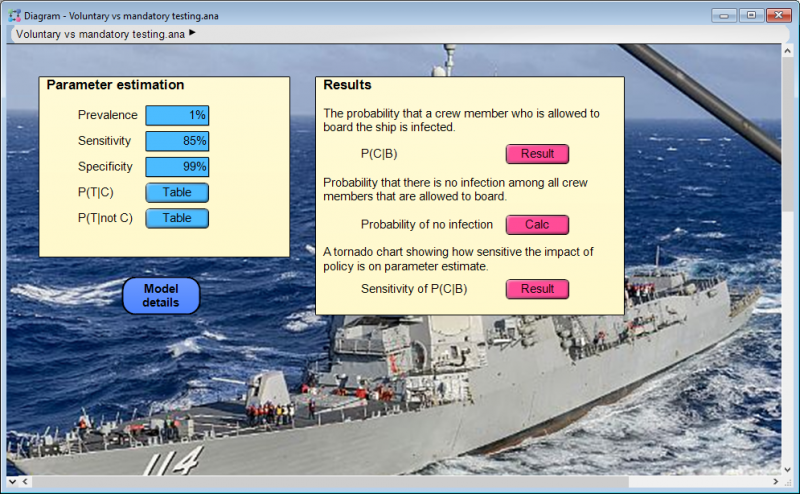800x494 pixels.
Task: Click the vertical scrollbar thumb
Action: click(x=788, y=135)
